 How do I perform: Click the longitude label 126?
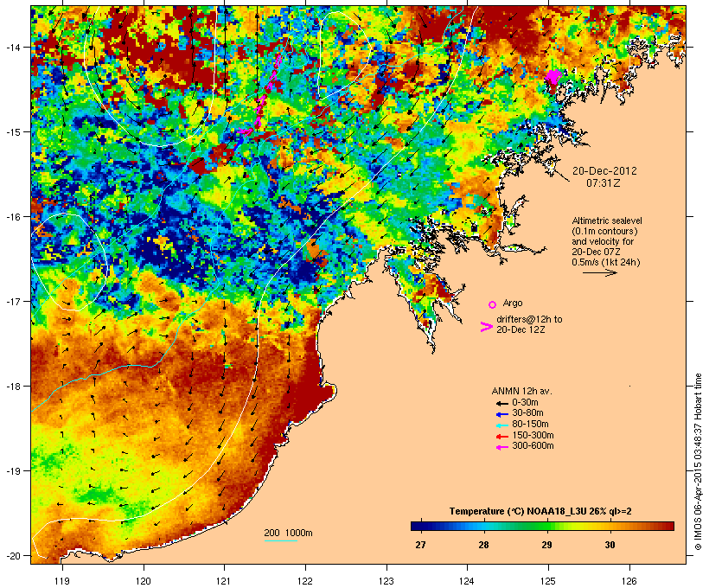[629, 581]
